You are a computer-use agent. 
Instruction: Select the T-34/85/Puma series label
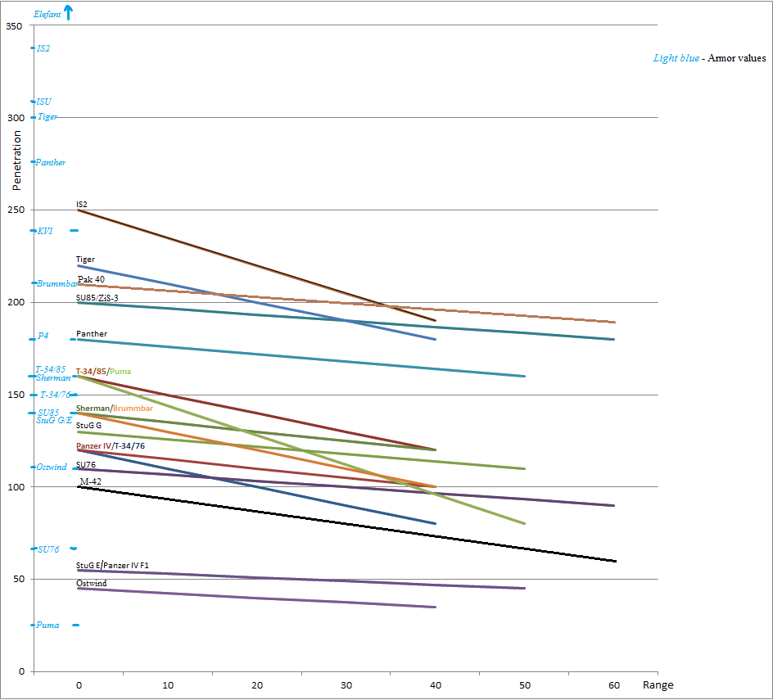tap(103, 371)
